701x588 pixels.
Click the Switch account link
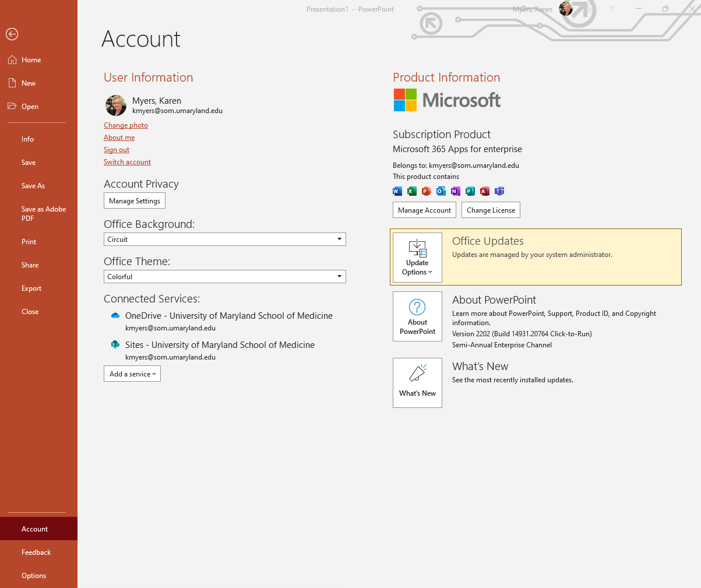tap(127, 162)
